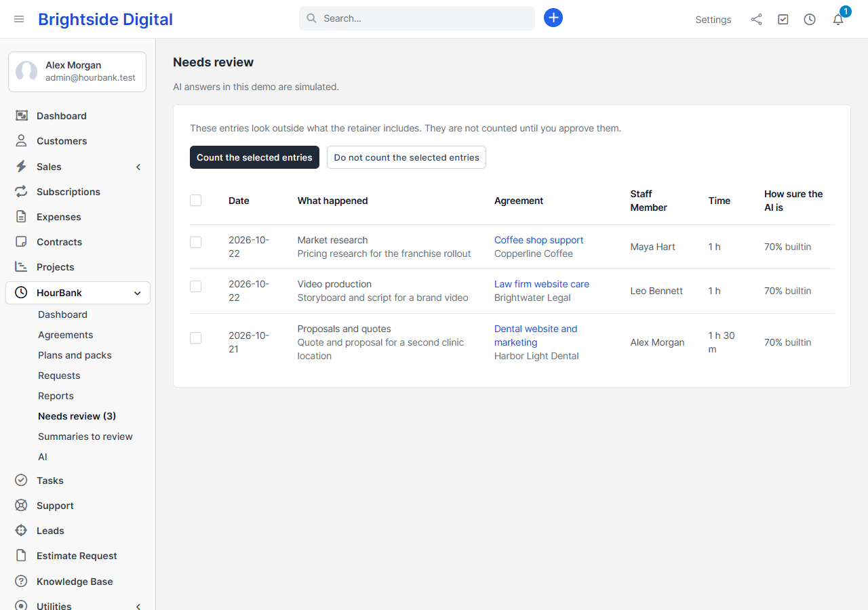This screenshot has height=610, width=868.
Task: Click the Subscriptions repeat icon
Action: tap(21, 192)
